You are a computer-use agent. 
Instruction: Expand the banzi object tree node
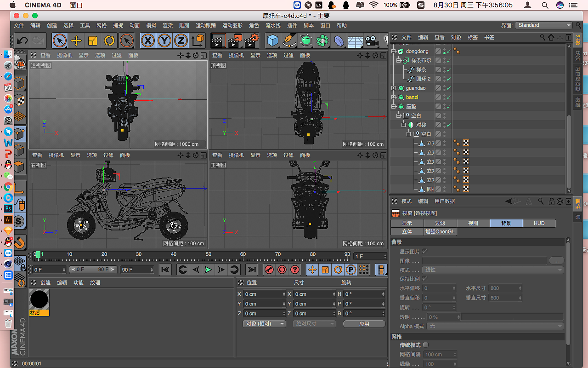coord(394,98)
